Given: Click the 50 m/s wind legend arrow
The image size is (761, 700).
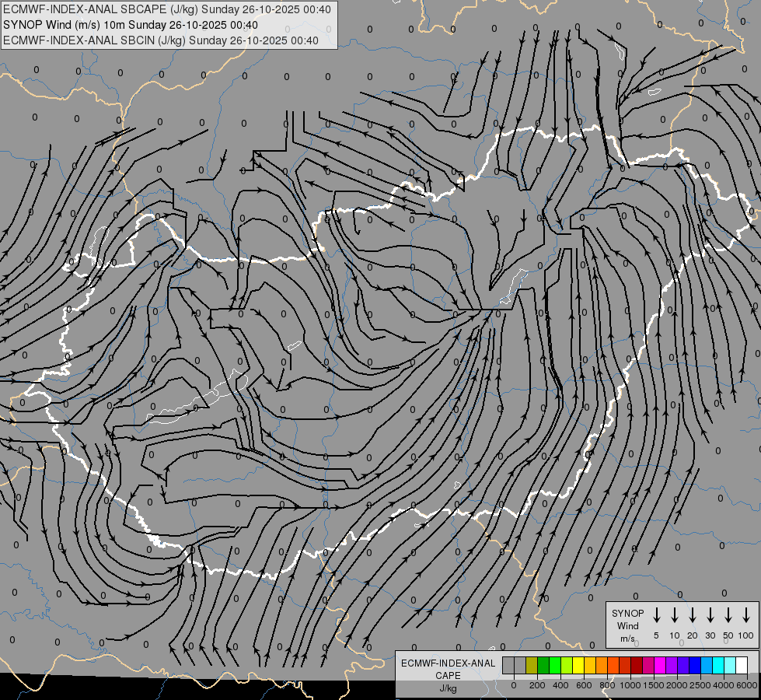Looking at the screenshot, I should pos(728,615).
